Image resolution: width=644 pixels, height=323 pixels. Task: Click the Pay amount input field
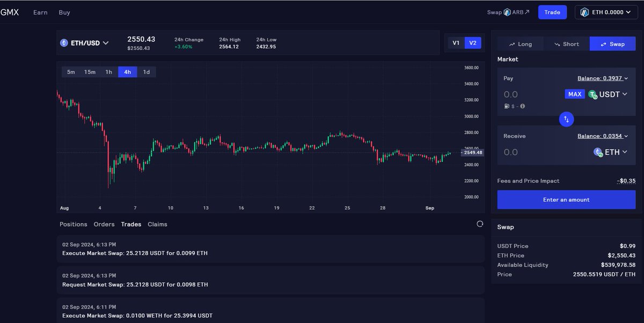click(x=531, y=94)
